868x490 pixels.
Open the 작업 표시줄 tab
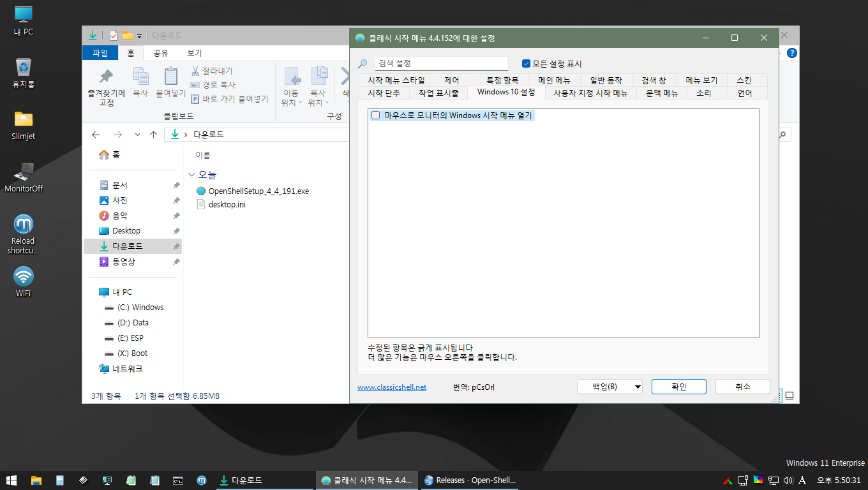(438, 93)
